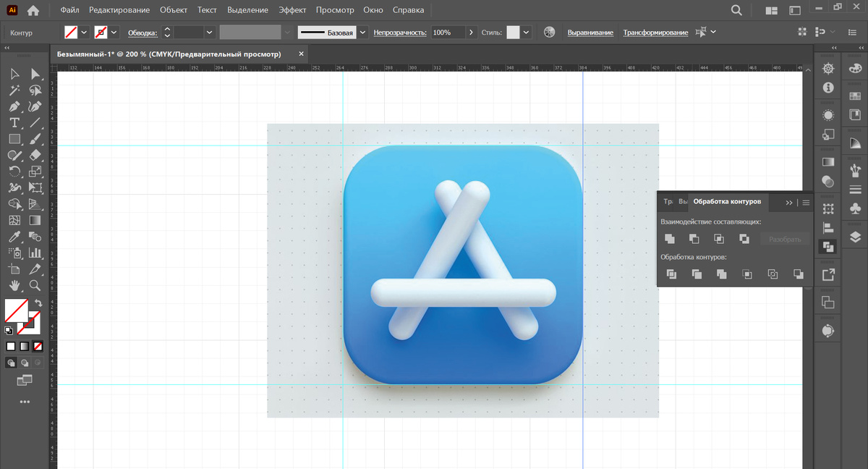Open the Edit Toolbar three dots
The width and height of the screenshot is (868, 469).
pos(25,401)
